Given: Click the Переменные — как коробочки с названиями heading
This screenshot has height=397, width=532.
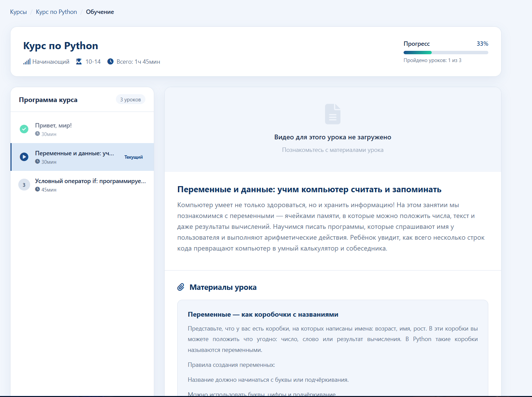Looking at the screenshot, I should click(x=263, y=314).
